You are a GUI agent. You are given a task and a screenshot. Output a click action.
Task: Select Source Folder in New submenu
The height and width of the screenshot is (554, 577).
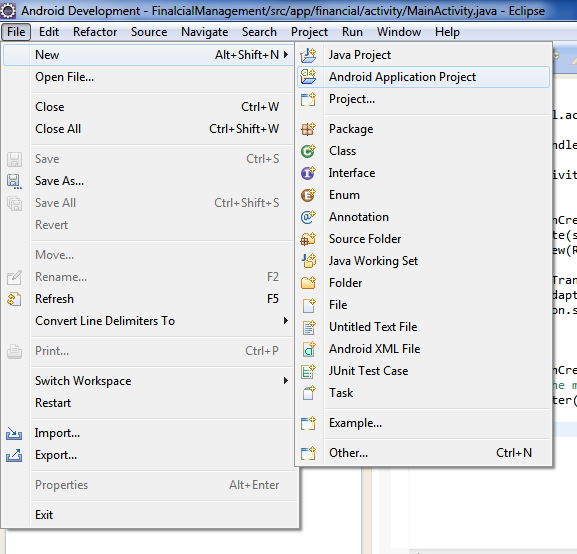coord(423,239)
